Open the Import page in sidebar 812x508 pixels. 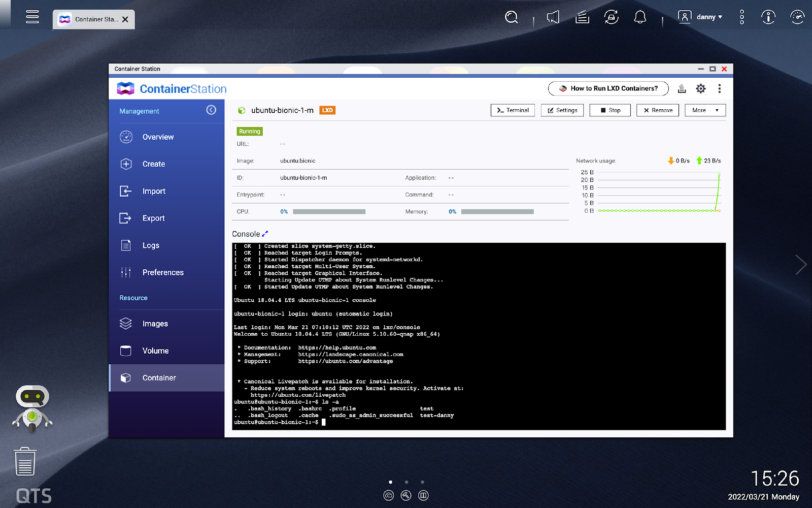click(x=166, y=191)
